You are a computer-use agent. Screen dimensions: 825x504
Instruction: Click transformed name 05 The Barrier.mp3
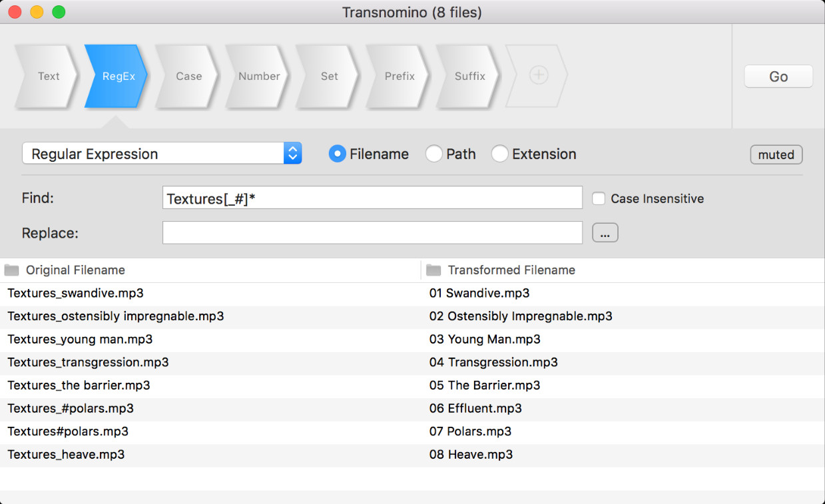point(485,385)
